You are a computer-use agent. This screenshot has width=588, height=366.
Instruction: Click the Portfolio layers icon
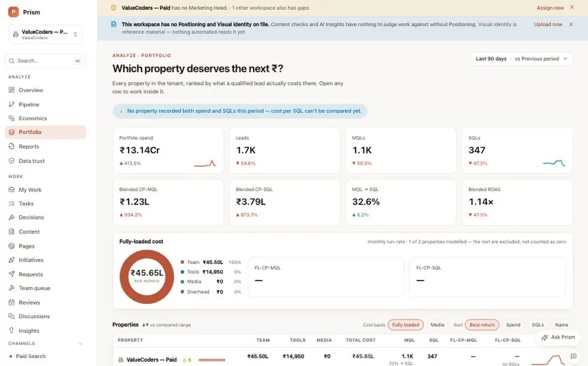click(12, 132)
